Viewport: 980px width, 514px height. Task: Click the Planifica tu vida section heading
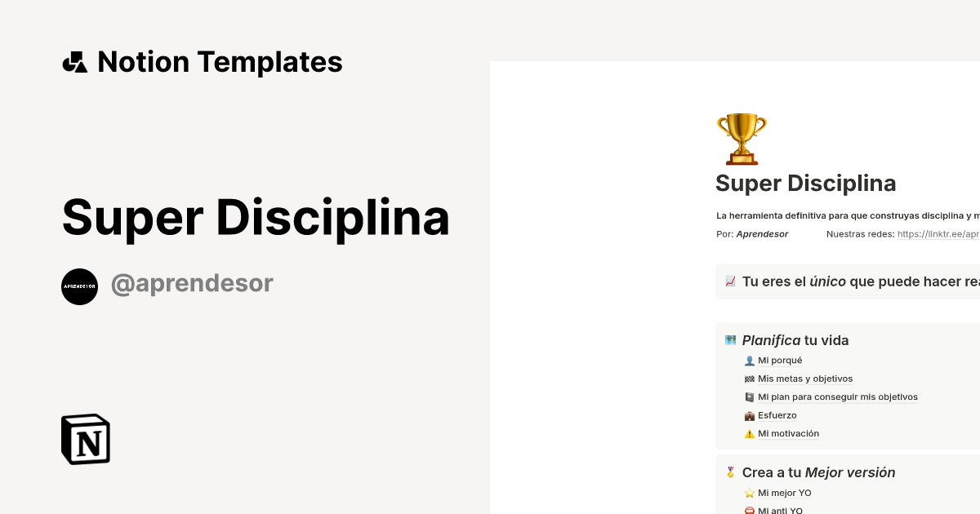795,340
